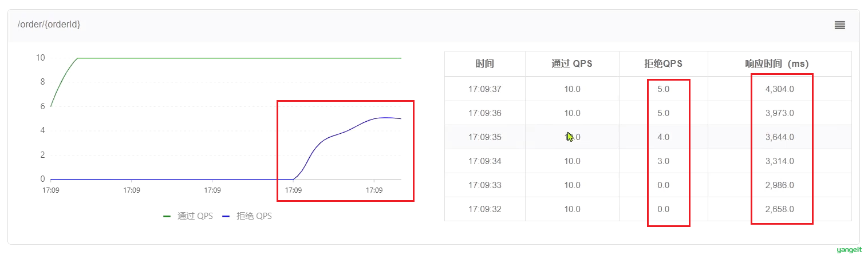The width and height of the screenshot is (868, 259).
Task: Select the 17:09:37 table row
Action: [648, 89]
